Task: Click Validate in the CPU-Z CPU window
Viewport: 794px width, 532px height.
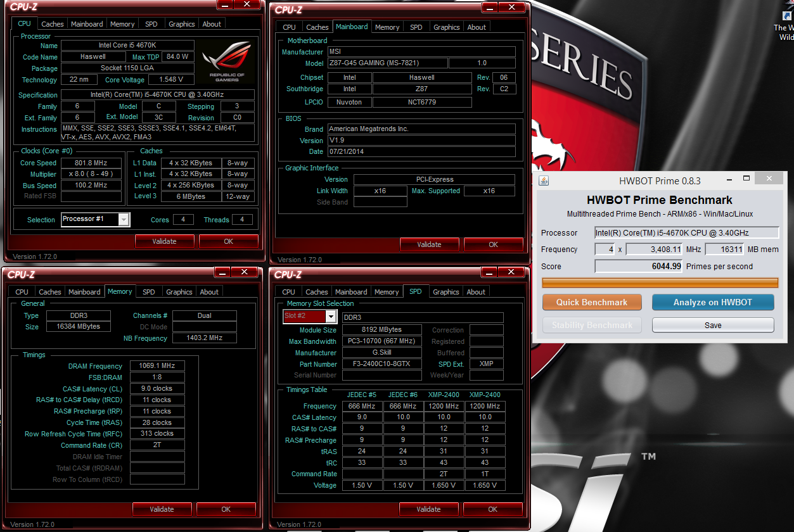Action: point(164,241)
